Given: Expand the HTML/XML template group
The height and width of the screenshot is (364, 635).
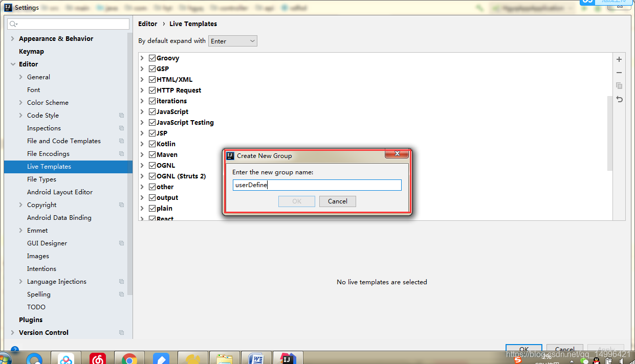Looking at the screenshot, I should tap(142, 80).
